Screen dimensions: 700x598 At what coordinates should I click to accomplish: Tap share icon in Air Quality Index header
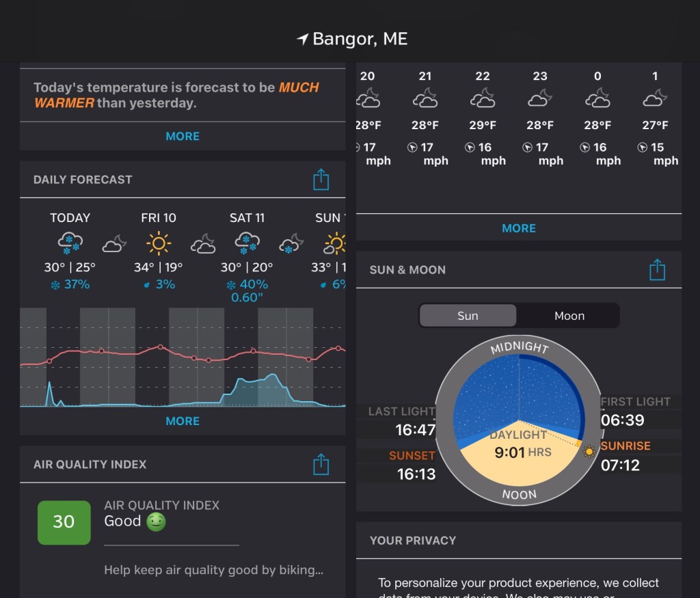(321, 465)
